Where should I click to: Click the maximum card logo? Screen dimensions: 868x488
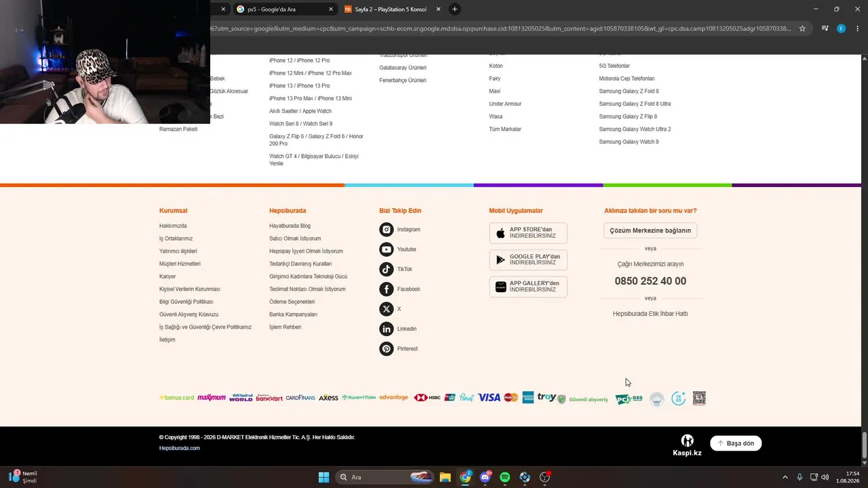click(212, 398)
